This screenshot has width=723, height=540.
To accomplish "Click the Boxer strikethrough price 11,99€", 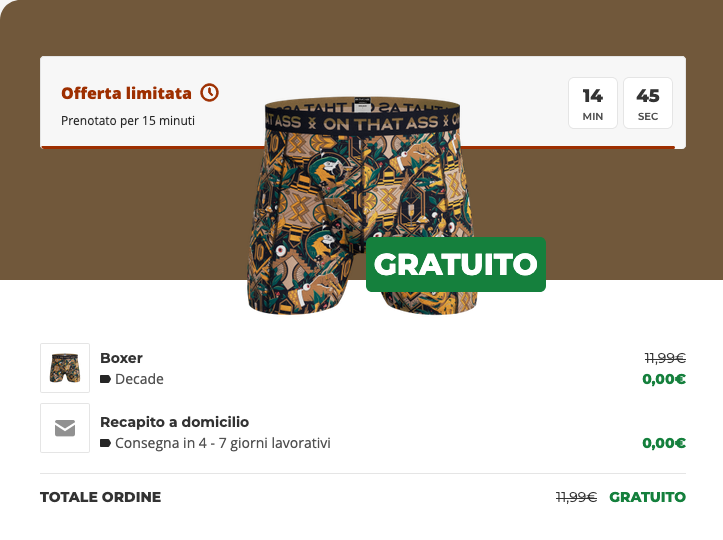I will tap(665, 358).
